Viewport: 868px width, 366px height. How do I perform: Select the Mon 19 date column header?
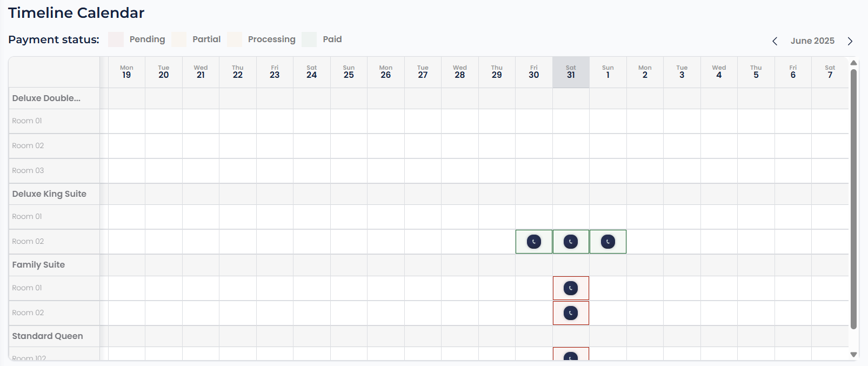[126, 72]
